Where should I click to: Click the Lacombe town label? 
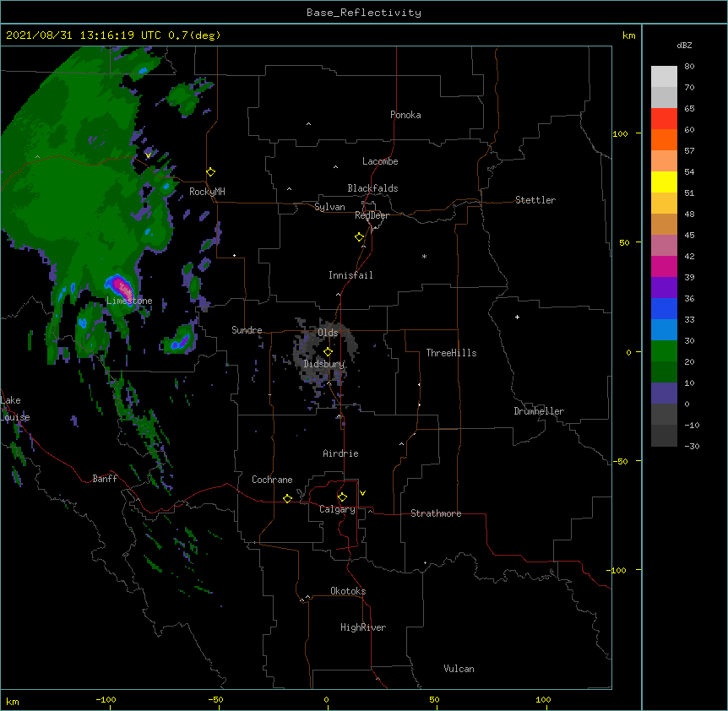(x=380, y=161)
